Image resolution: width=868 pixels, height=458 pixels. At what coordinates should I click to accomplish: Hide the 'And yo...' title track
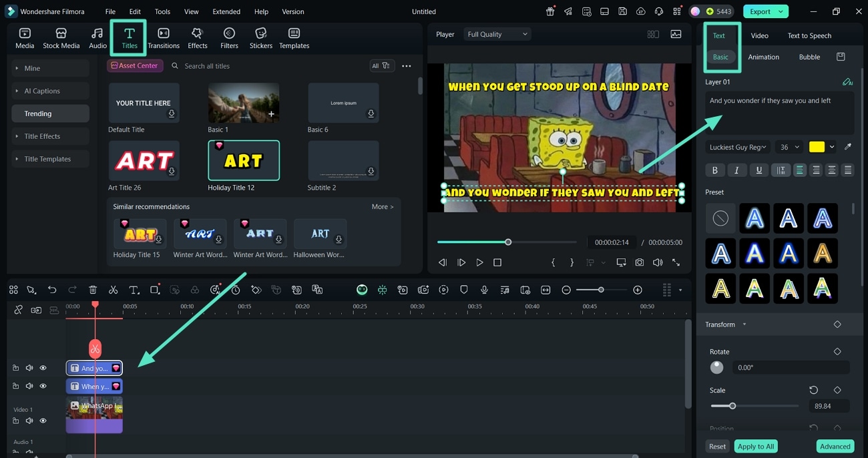43,368
